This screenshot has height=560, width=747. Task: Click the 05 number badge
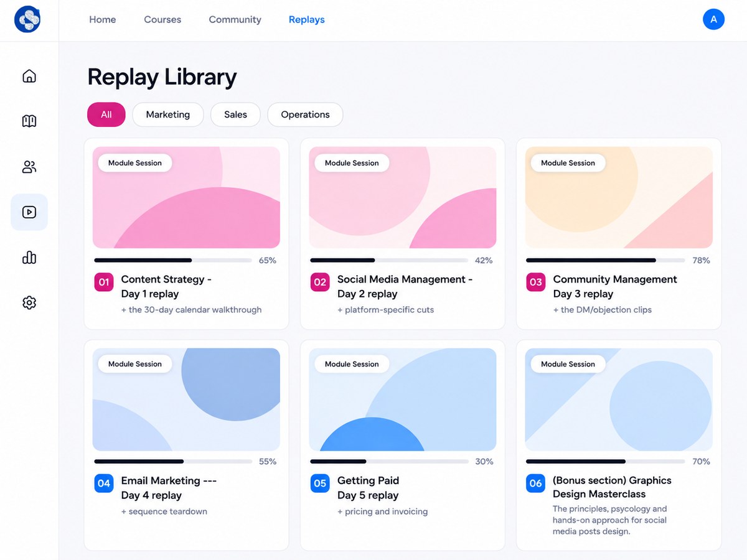point(320,483)
